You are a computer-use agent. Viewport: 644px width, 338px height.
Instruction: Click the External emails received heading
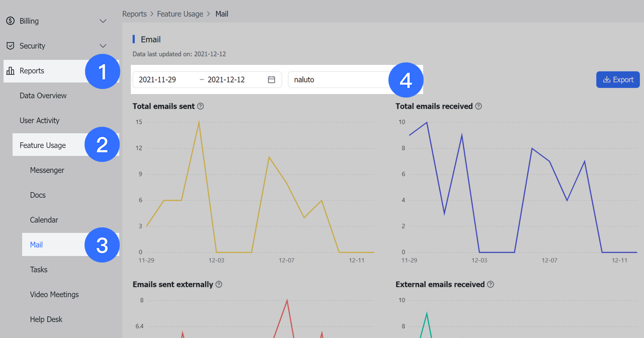click(440, 284)
